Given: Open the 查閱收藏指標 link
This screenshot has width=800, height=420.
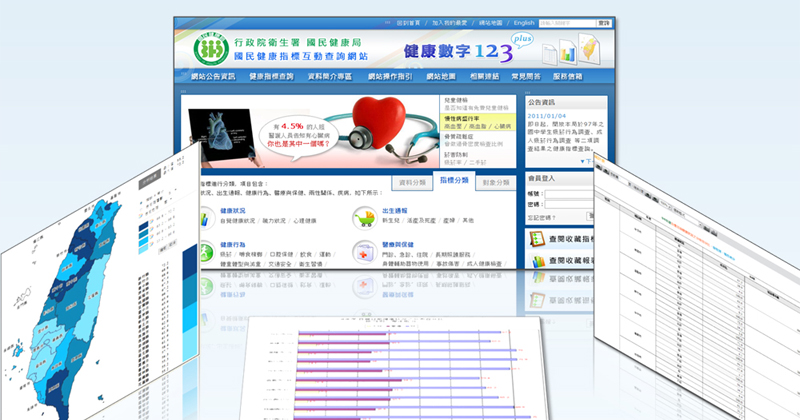Looking at the screenshot, I should click(571, 239).
